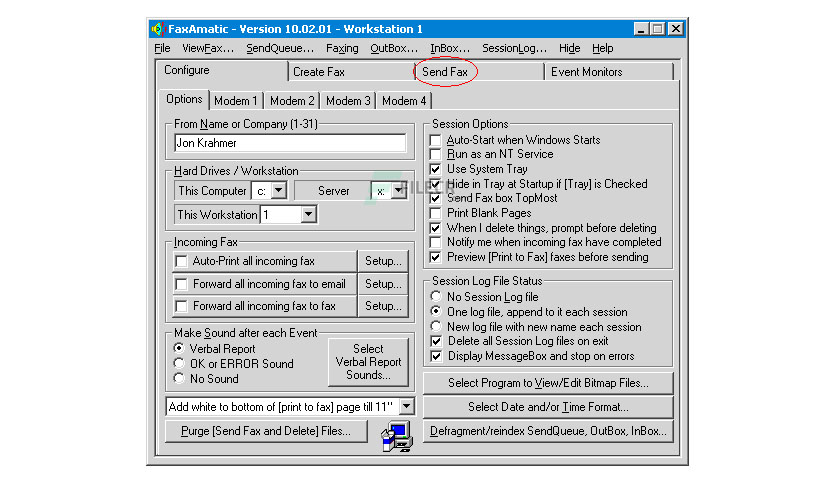Click the FaxAmatic title bar app icon
The image size is (836, 484).
point(158,29)
